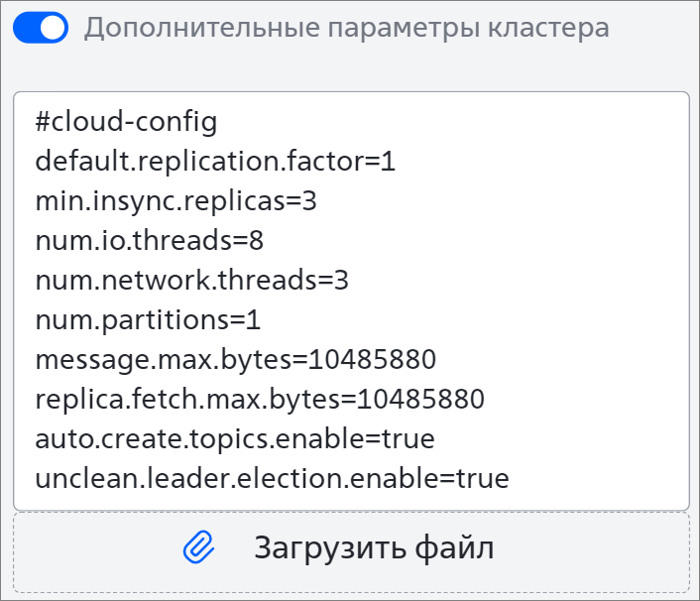
Task: Click the paperclip attachment icon
Action: click(x=199, y=548)
